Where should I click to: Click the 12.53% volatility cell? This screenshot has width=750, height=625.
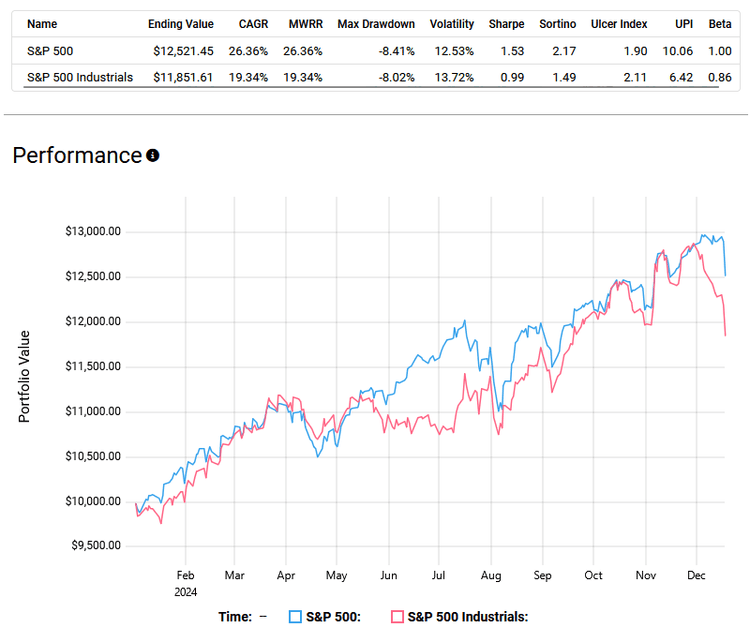(454, 51)
